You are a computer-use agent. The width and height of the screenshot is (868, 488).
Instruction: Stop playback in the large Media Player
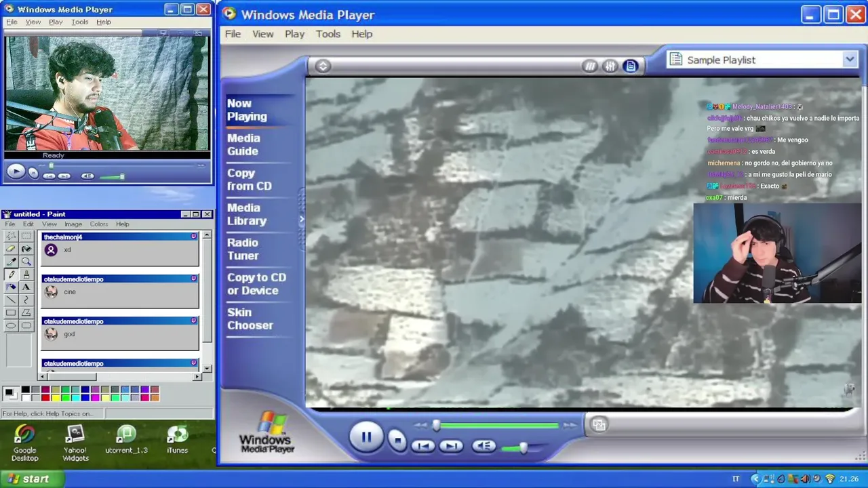pos(398,441)
